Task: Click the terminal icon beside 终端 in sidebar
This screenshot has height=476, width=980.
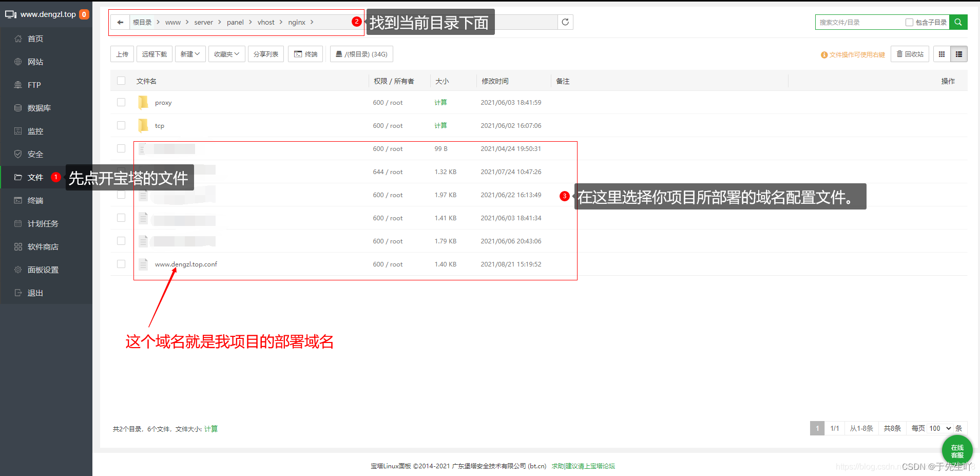Action: coord(18,200)
